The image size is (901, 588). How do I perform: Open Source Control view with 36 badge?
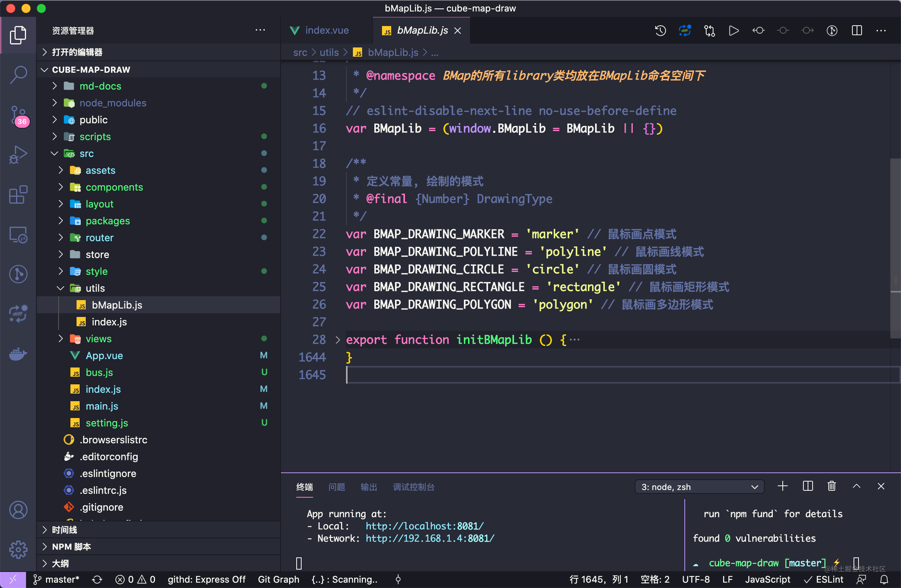point(18,116)
